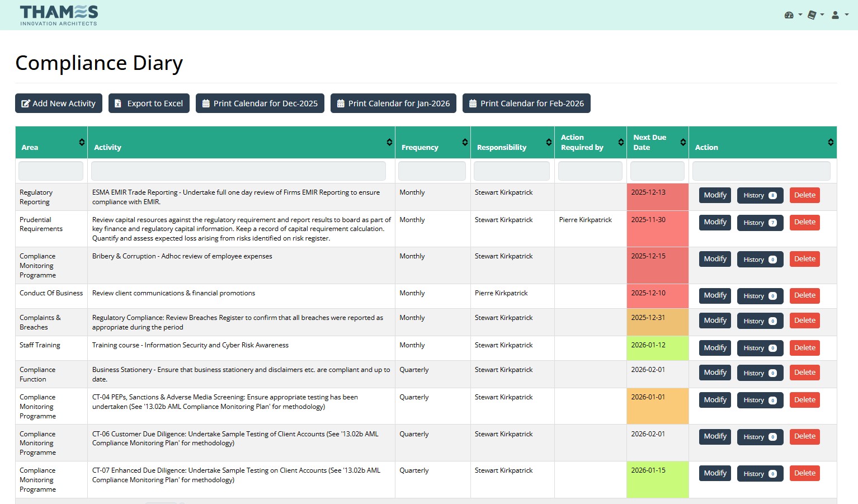Sort by Next Due Date using the arrows
The image size is (858, 504).
(x=683, y=142)
